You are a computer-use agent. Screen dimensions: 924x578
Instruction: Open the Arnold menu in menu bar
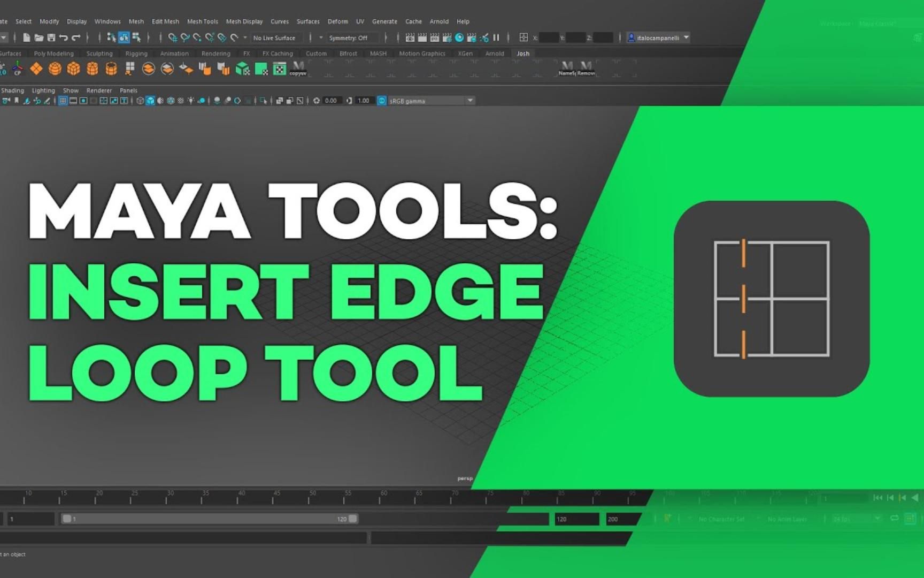[439, 21]
